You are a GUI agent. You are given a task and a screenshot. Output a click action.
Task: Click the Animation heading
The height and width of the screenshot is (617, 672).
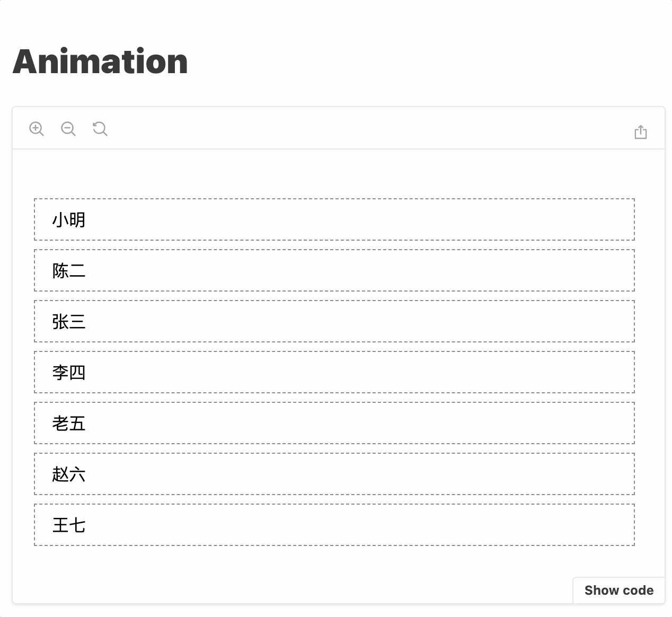point(100,61)
